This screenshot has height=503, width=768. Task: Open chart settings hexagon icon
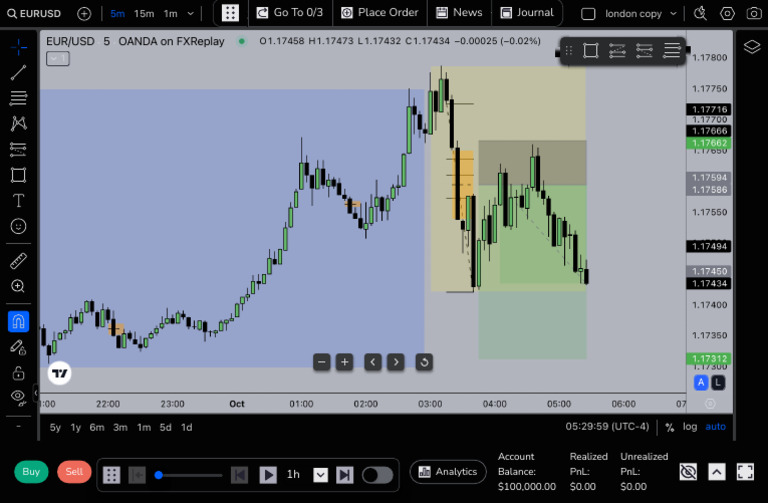(727, 13)
